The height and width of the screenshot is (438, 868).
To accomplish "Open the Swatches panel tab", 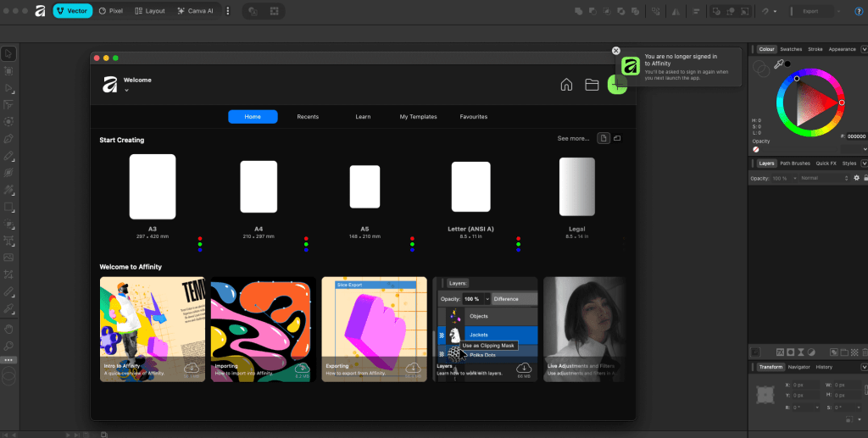I will click(790, 49).
